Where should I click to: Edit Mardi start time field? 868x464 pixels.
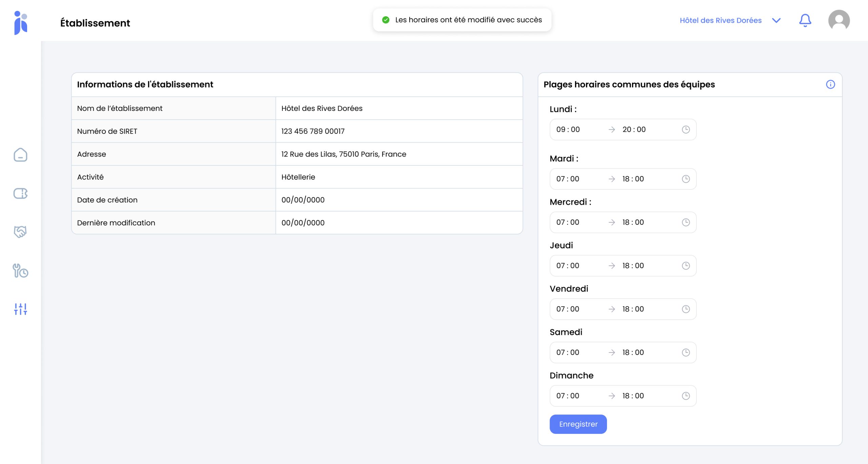(x=568, y=179)
